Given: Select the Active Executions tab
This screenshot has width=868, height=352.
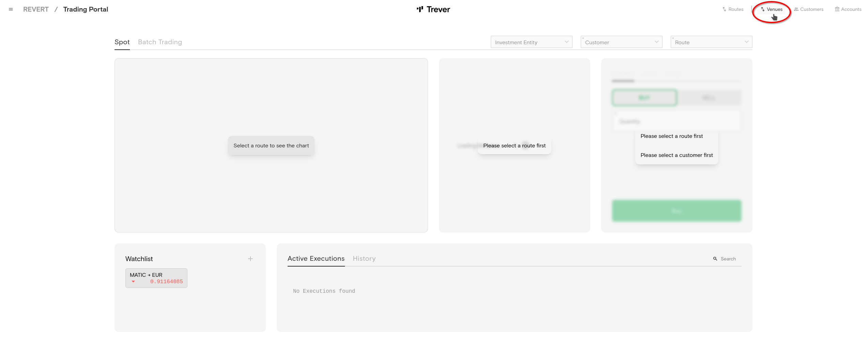Looking at the screenshot, I should (316, 259).
